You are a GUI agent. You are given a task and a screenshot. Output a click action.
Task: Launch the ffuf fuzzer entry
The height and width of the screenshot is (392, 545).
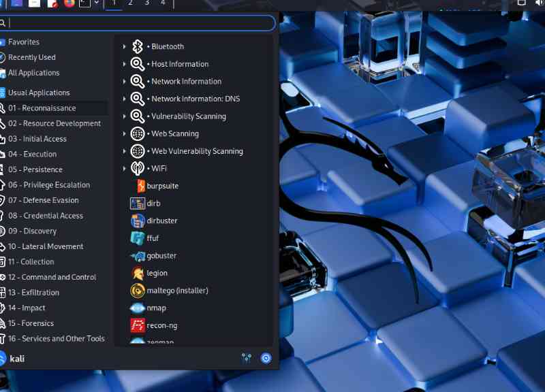coord(144,238)
